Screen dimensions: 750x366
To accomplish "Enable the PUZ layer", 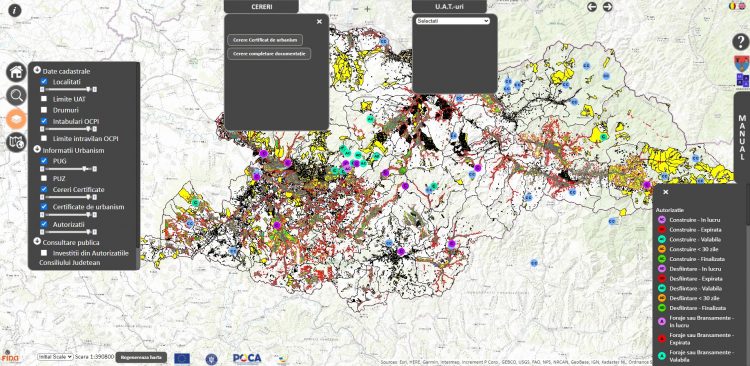I will [44, 178].
